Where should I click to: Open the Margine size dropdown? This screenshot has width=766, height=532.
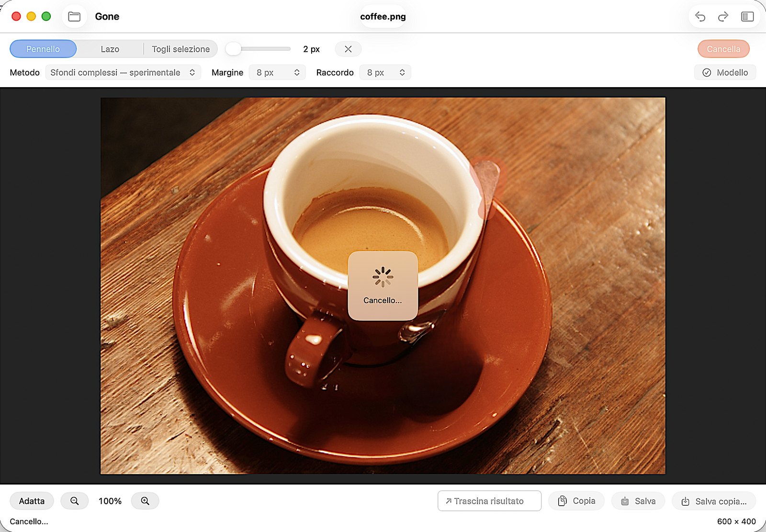(278, 72)
